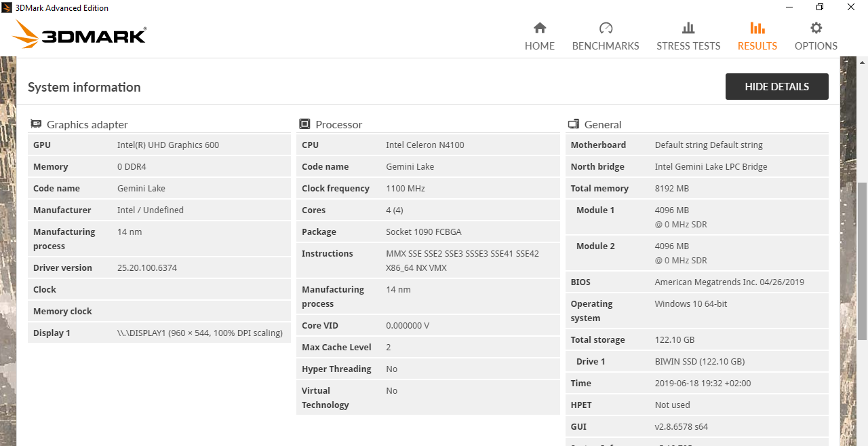This screenshot has width=868, height=446.
Task: Click the 3DMark title bar app icon
Action: (7, 7)
